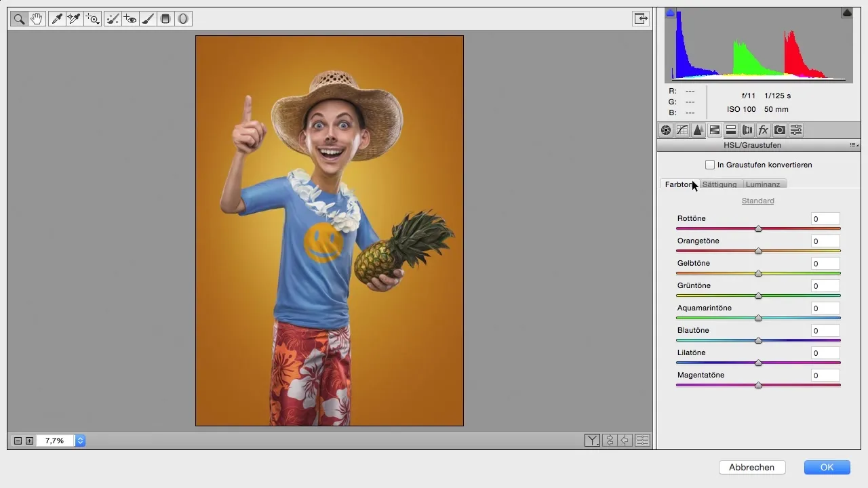Select the Zoom magnifier tool
The image size is (868, 488).
(19, 19)
